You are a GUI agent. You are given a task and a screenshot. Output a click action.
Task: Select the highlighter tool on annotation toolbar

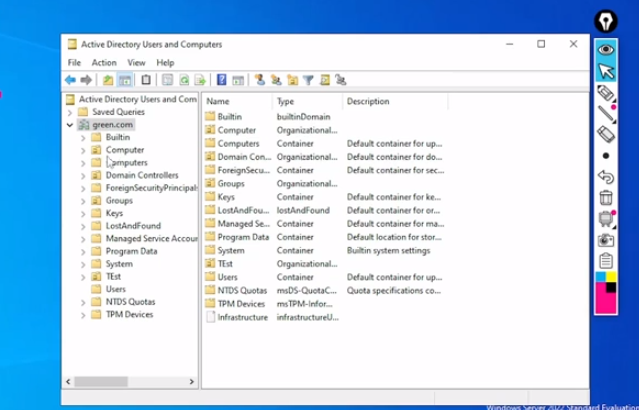coord(606,93)
